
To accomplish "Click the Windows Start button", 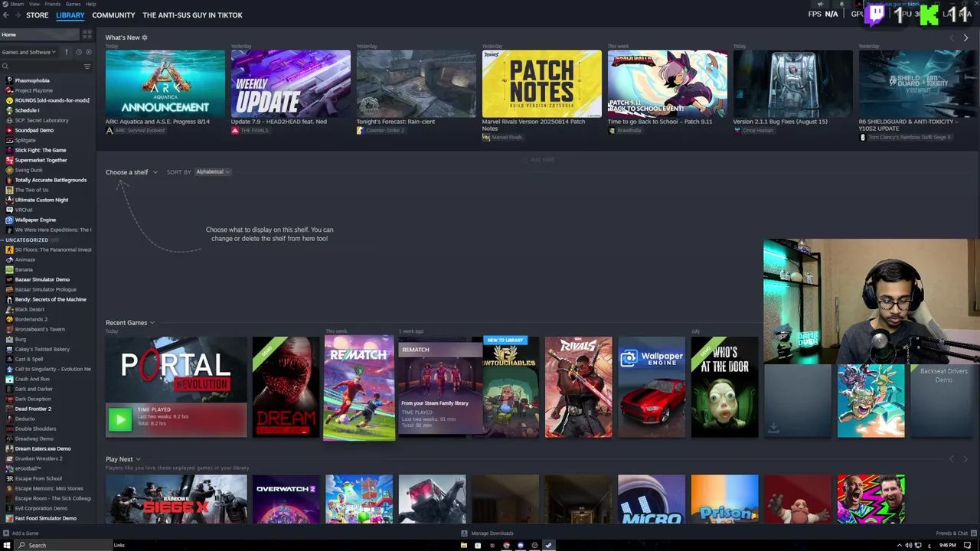I will click(x=7, y=545).
